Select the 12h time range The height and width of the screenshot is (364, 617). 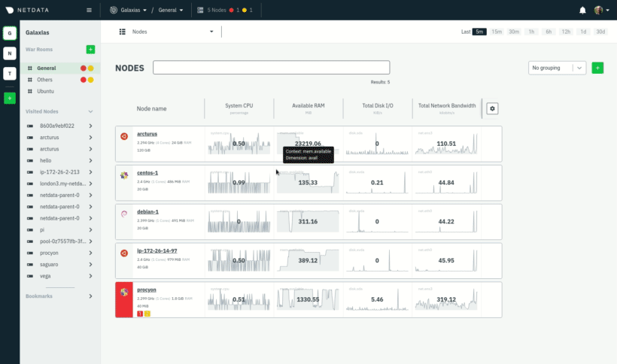point(566,32)
